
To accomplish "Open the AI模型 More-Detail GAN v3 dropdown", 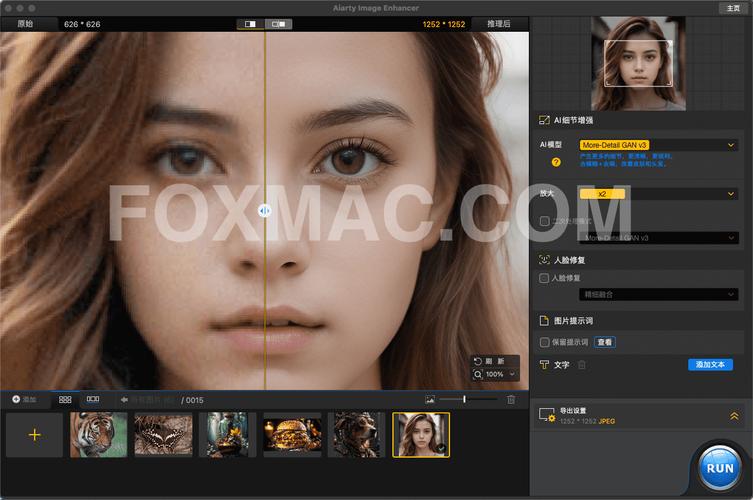I will tap(658, 145).
